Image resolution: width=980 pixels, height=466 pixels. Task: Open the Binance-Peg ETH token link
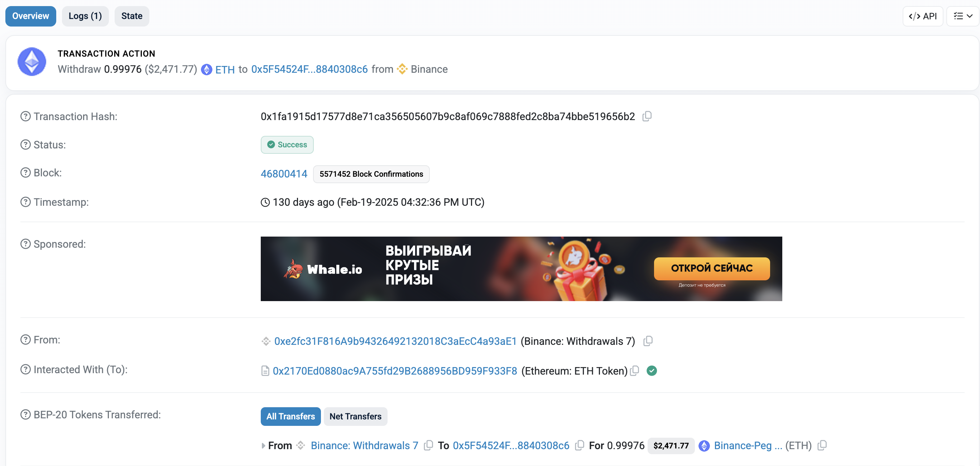pos(748,446)
